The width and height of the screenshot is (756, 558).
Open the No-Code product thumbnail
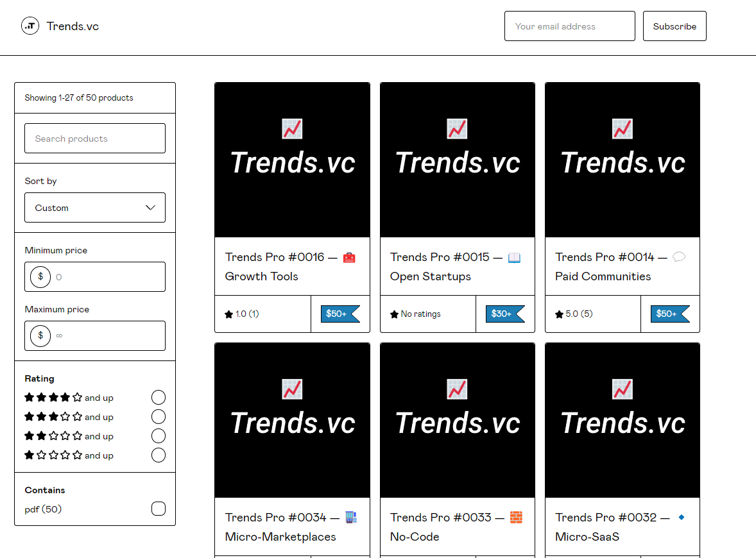click(458, 420)
